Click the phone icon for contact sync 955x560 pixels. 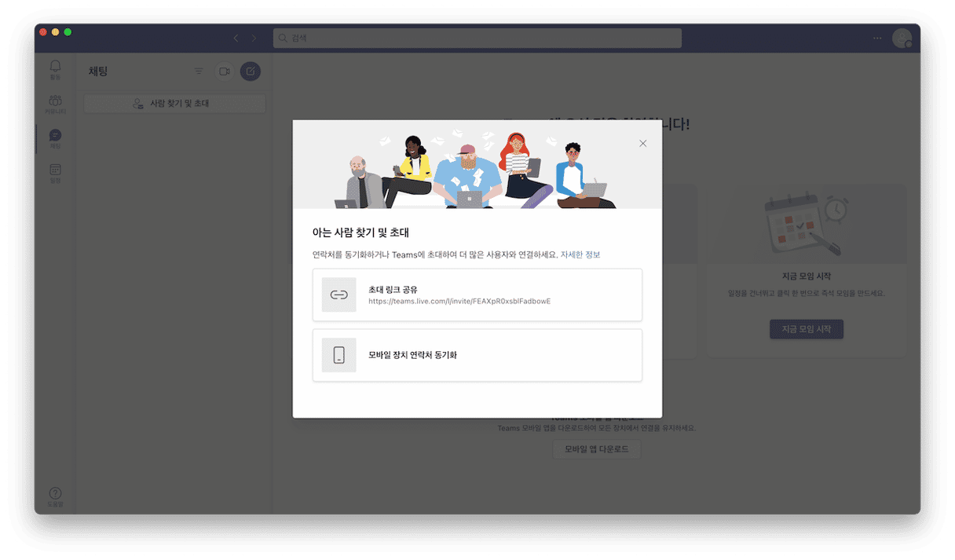coord(339,355)
